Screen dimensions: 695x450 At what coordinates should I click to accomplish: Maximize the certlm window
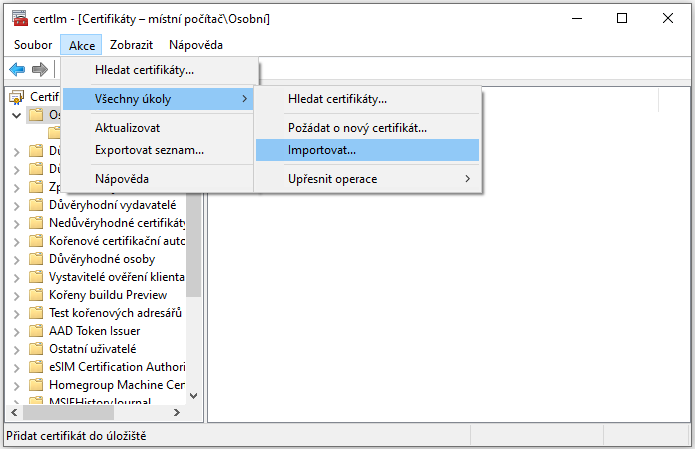622,19
